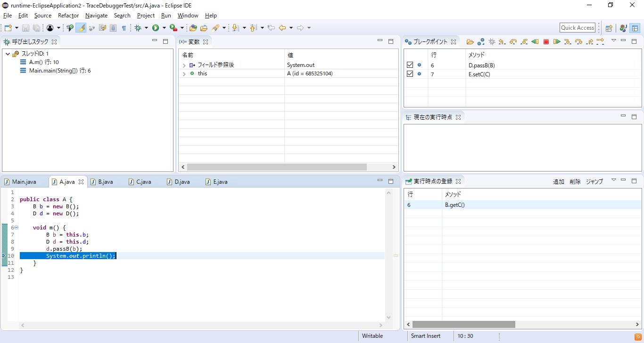The width and height of the screenshot is (644, 343).
Task: Open the Refactor menu
Action: point(68,16)
